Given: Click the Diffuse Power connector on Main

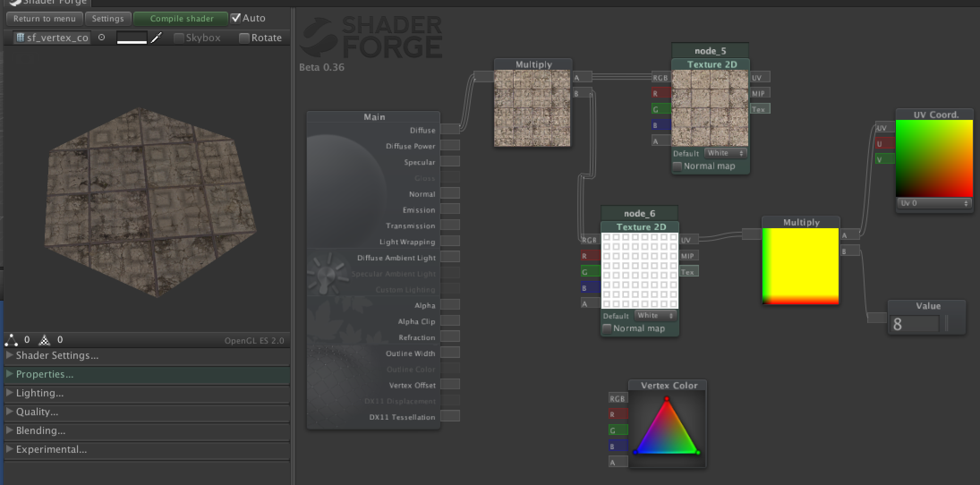Looking at the screenshot, I should (450, 145).
